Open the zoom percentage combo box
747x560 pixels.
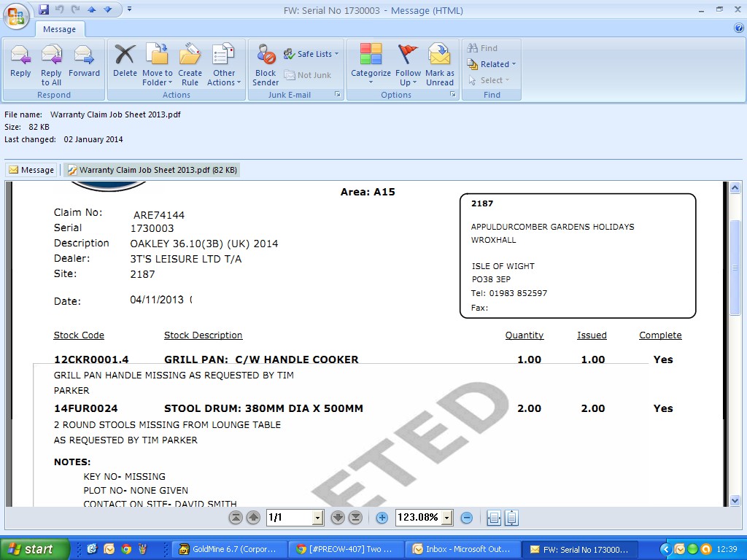pos(447,518)
